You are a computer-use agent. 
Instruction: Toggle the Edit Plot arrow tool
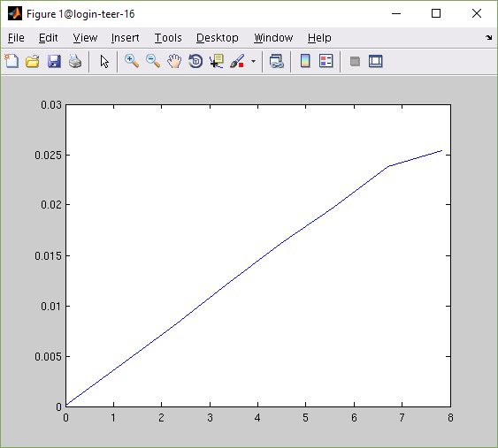click(104, 61)
